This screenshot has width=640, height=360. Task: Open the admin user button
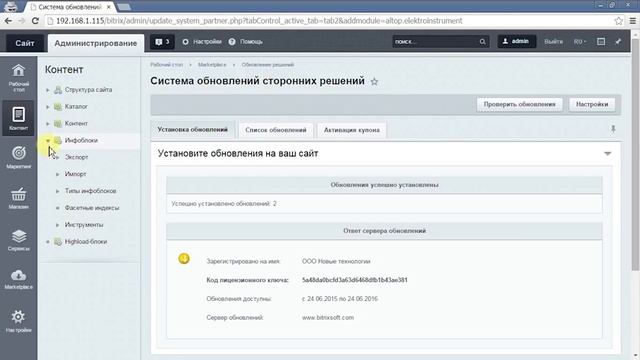(516, 41)
